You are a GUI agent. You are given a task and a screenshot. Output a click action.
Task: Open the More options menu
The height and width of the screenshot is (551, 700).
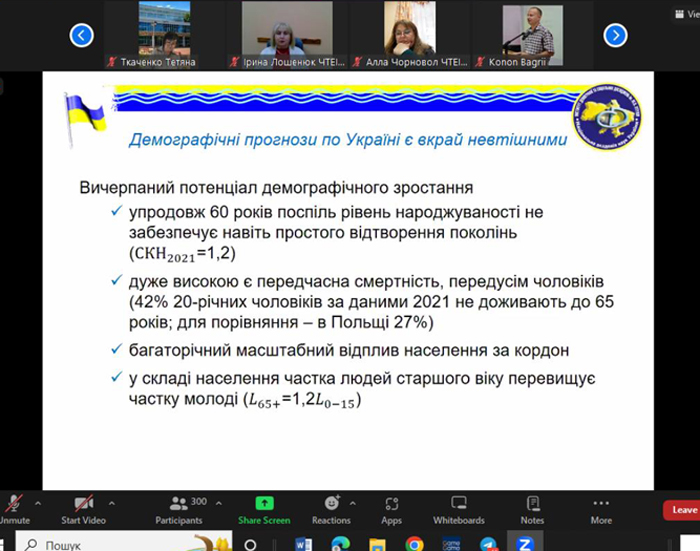click(601, 510)
